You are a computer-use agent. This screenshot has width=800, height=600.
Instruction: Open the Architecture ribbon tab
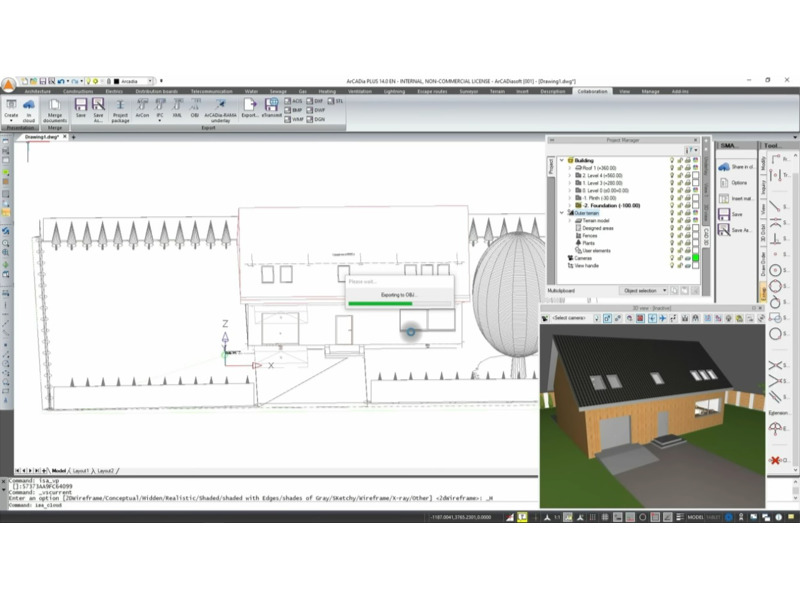tap(37, 91)
